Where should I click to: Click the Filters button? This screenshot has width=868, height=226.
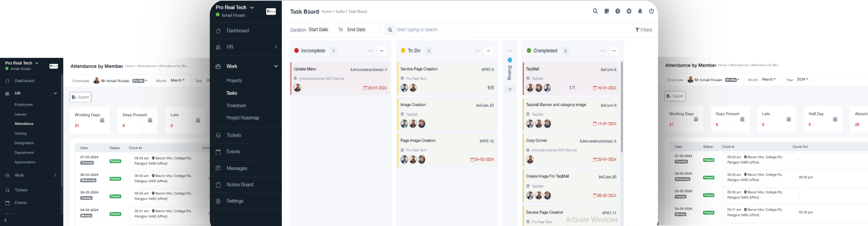643,30
